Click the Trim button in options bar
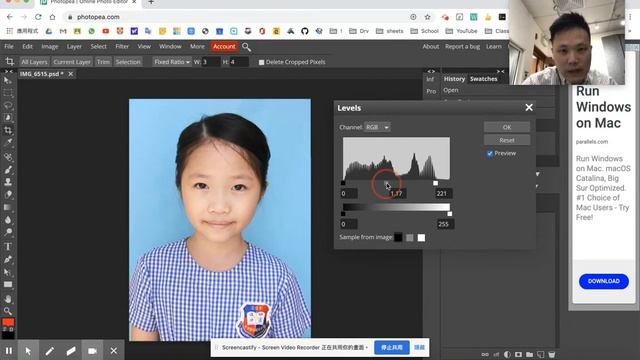Screen dimensions: 640x360 (x=103, y=62)
